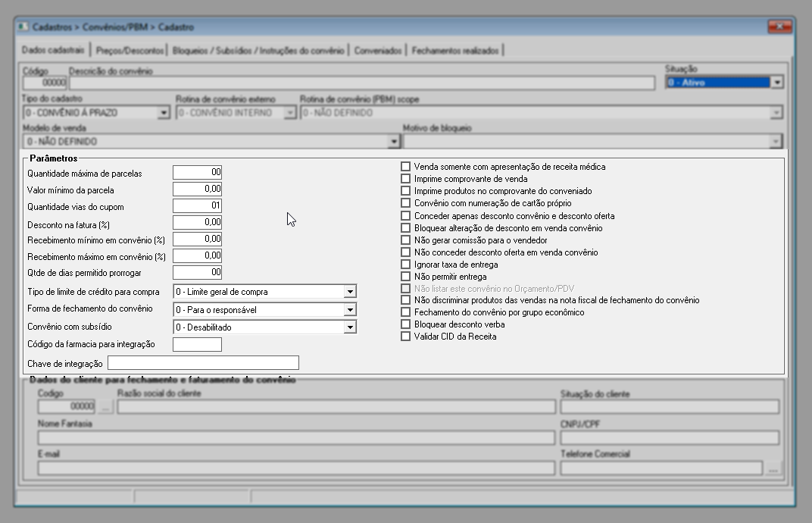
Task: Click the application icon in the title bar
Action: click(x=23, y=27)
